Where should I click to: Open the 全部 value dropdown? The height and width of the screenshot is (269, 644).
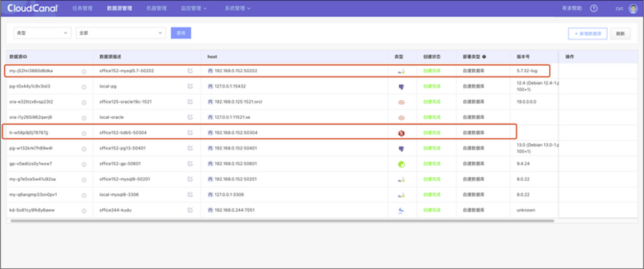tap(121, 33)
